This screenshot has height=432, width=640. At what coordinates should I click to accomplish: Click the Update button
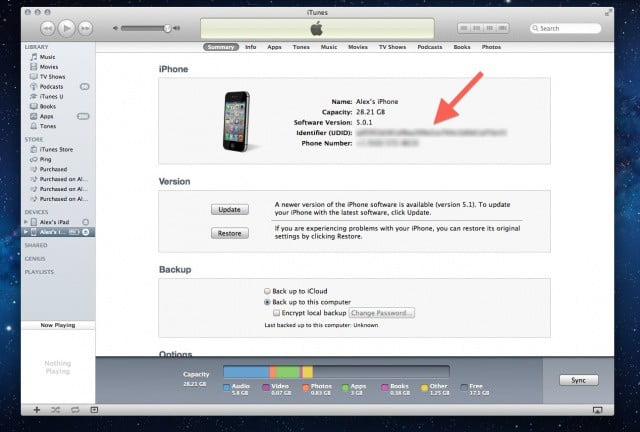point(229,209)
